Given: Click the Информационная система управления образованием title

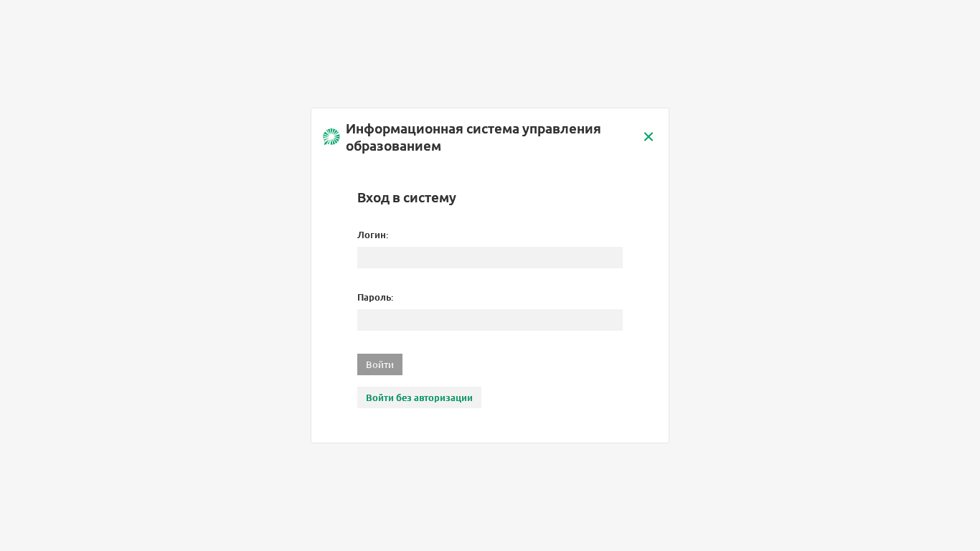Looking at the screenshot, I should pos(473,137).
